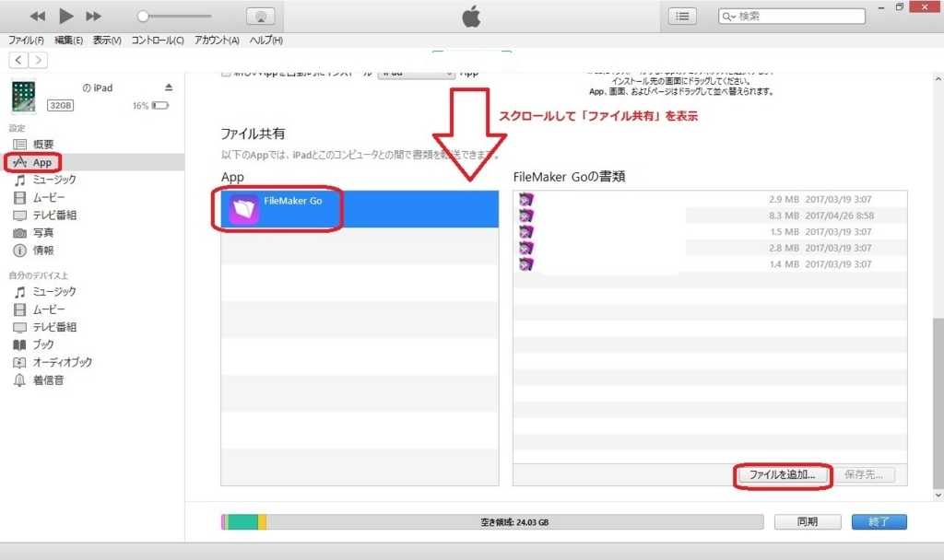Select the FileMaker Go row in App list
Viewport: 944px width, 560px height.
tap(360, 209)
